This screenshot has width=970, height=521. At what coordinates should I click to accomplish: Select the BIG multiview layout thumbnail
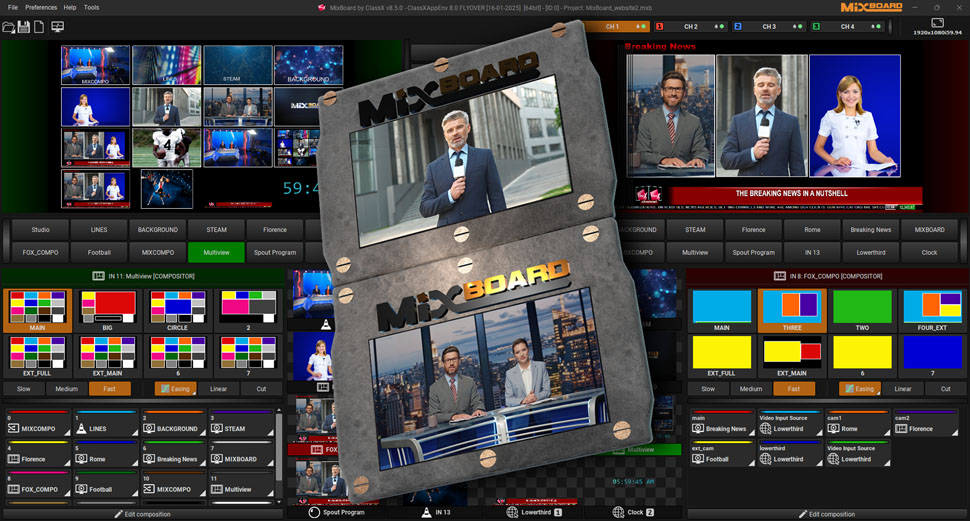(107, 310)
